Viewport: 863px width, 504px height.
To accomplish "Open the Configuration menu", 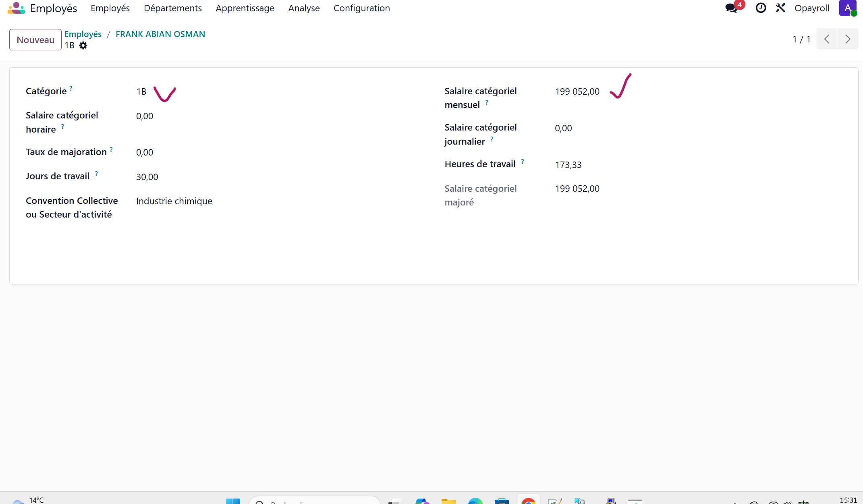I will pyautogui.click(x=361, y=8).
